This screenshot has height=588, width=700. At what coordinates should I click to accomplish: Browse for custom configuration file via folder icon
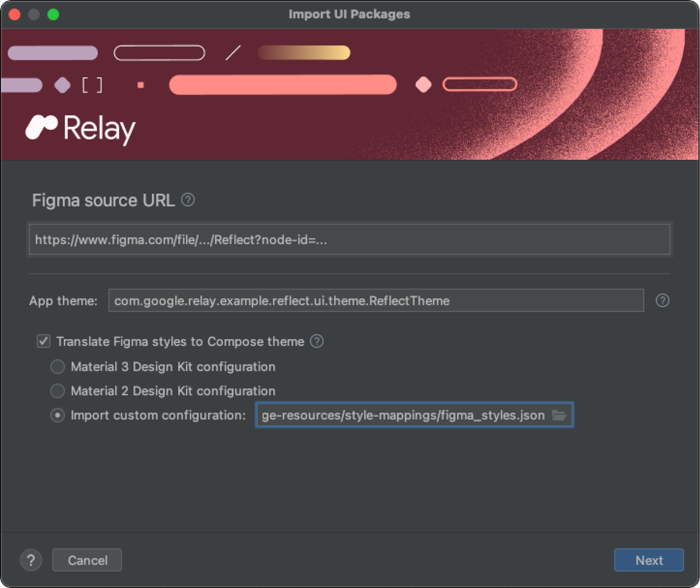(x=559, y=415)
